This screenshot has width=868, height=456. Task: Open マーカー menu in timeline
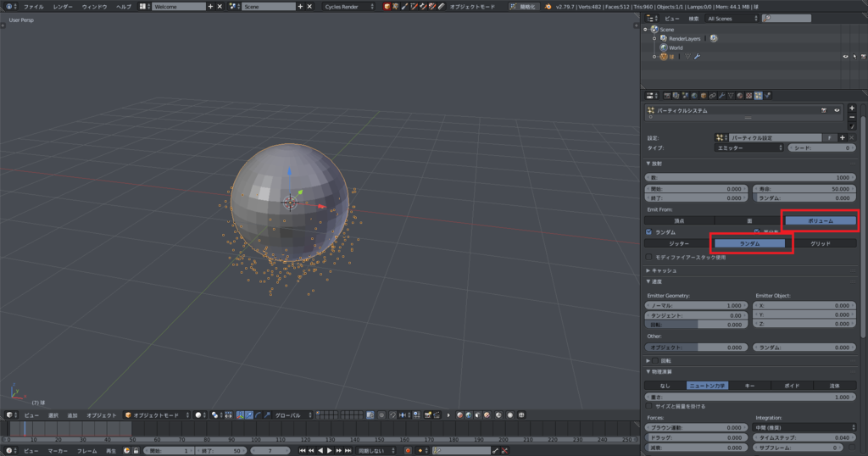[x=58, y=450]
